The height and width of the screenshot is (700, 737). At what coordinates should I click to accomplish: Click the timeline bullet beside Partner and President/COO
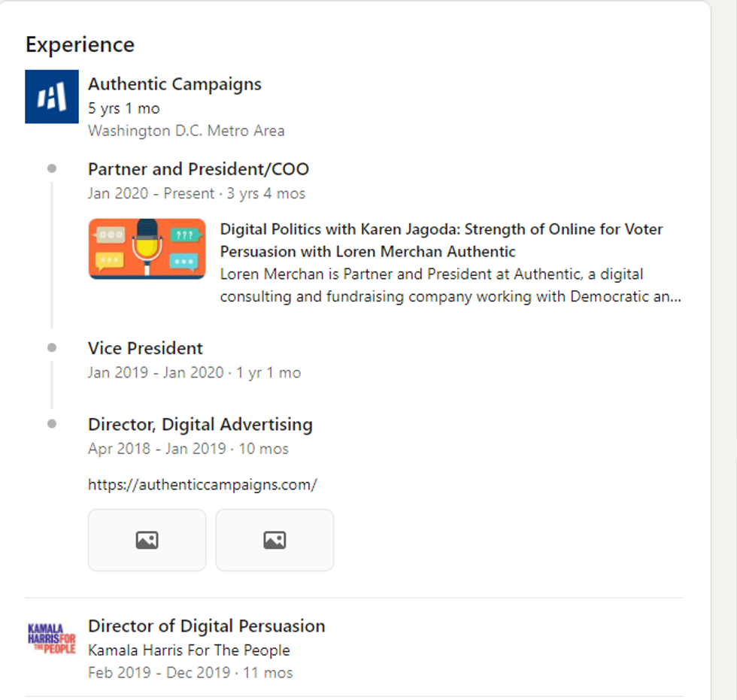coord(52,168)
